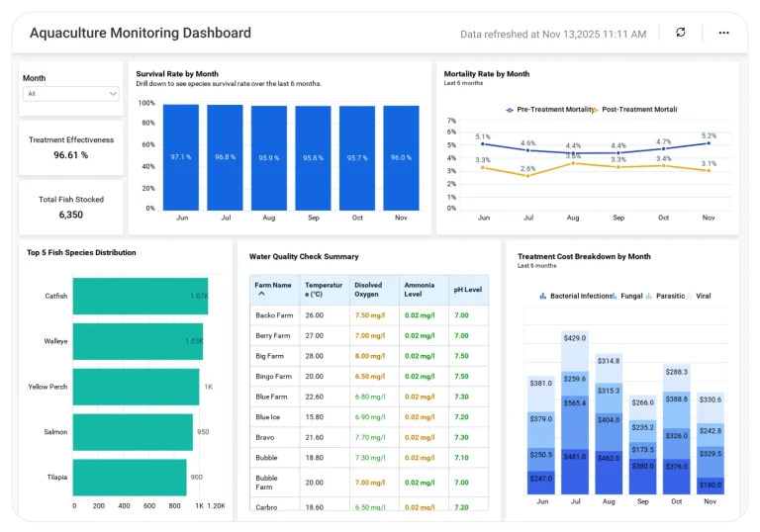Click the Walleye distribution bar
760x532 pixels.
point(139,341)
